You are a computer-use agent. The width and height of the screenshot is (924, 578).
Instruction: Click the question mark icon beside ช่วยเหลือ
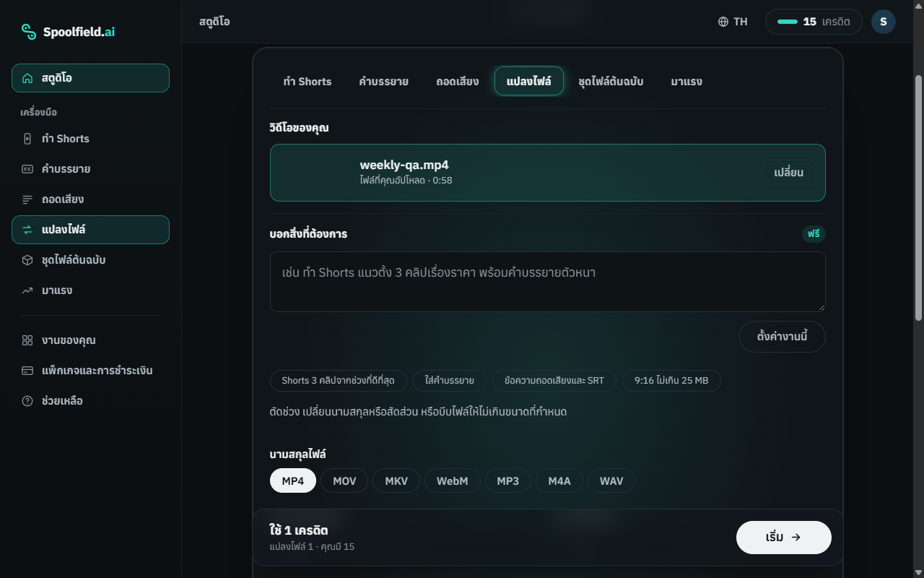tap(27, 401)
